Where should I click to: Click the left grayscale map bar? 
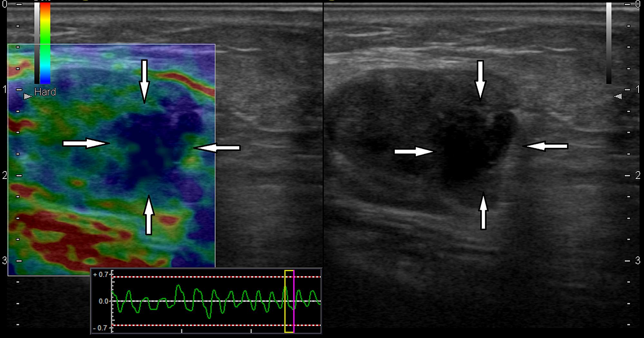tap(37, 43)
